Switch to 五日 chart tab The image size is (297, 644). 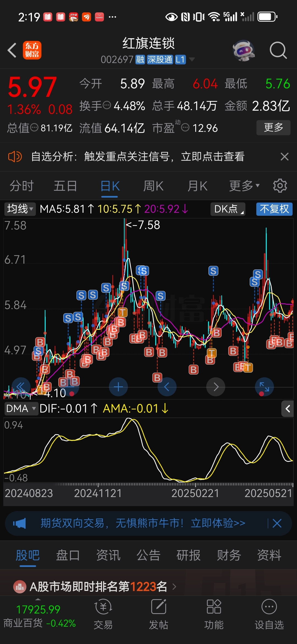tap(65, 186)
